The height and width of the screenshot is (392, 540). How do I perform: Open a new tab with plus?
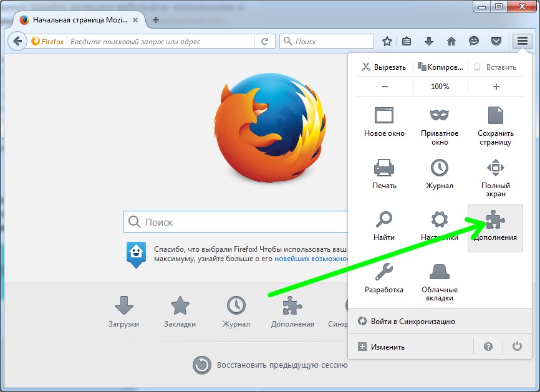click(156, 20)
